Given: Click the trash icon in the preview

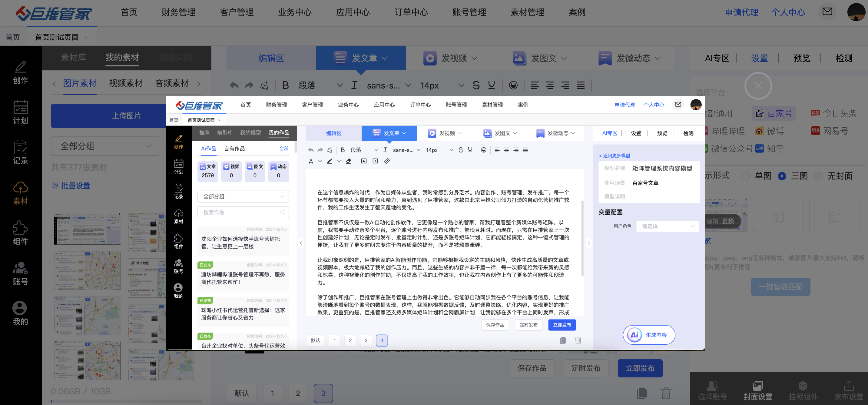Looking at the screenshot, I should (578, 340).
